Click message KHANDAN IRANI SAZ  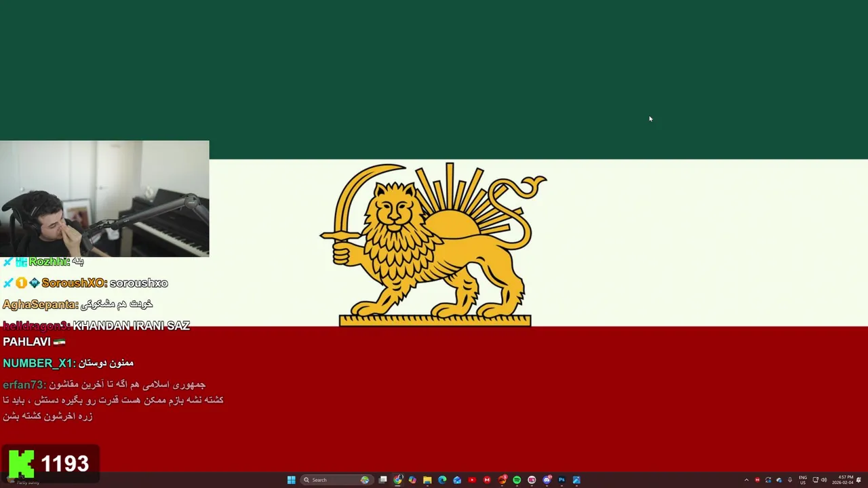coord(132,326)
